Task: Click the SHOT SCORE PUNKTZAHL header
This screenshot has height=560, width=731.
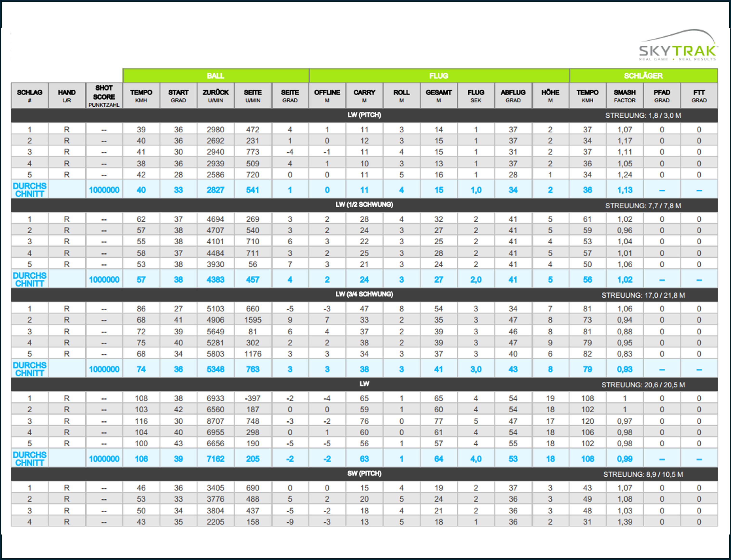Action: click(104, 96)
